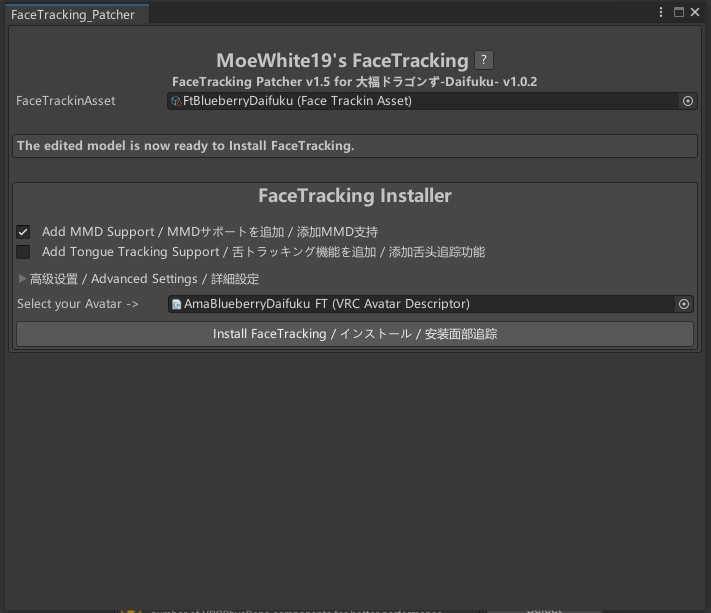Click the MoeWhite19's FaceTracking title

[x=342, y=61]
